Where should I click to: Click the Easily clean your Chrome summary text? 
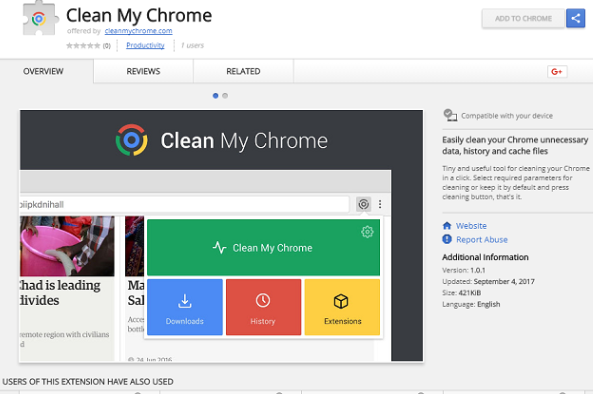(x=515, y=145)
